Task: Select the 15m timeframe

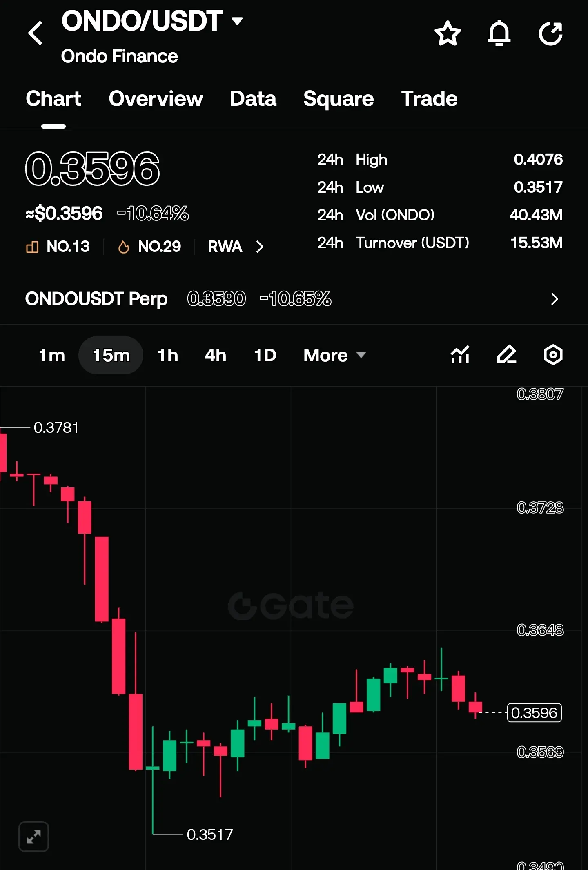Action: (111, 355)
